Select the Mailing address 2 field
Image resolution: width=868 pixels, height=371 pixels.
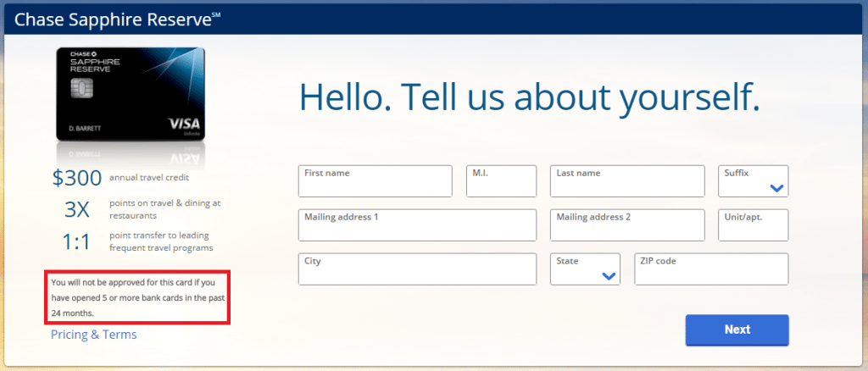click(627, 225)
